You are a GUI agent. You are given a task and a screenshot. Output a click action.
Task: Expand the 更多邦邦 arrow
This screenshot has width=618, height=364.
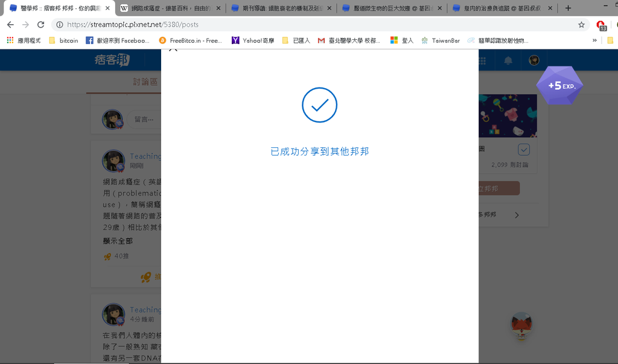(517, 215)
